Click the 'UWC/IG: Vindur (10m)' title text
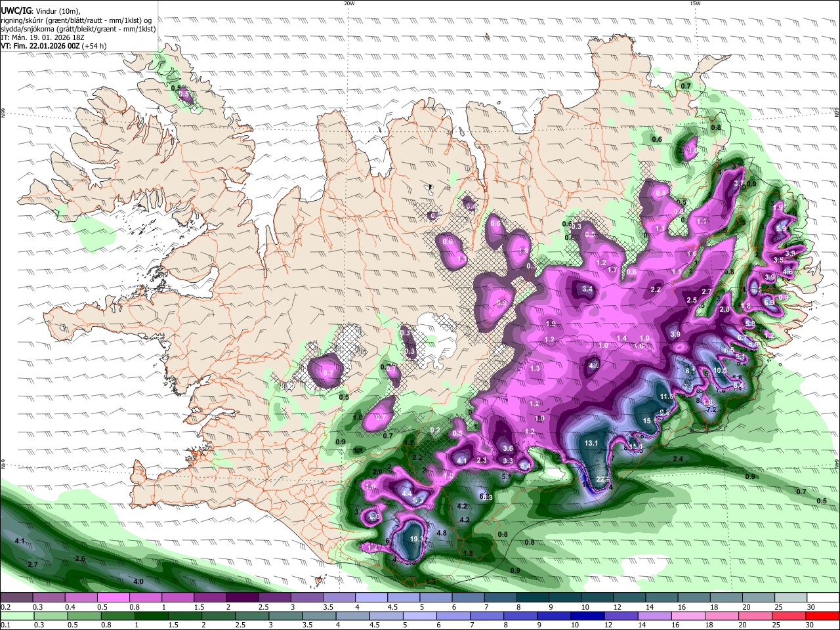The width and height of the screenshot is (840, 630). tap(39, 11)
